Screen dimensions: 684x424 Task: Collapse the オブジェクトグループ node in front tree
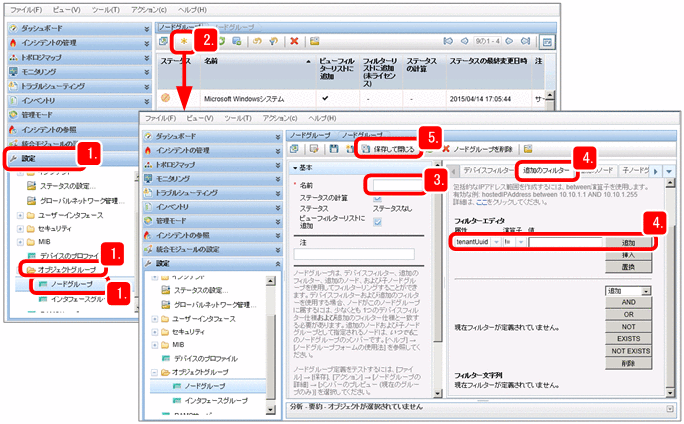tap(154, 373)
